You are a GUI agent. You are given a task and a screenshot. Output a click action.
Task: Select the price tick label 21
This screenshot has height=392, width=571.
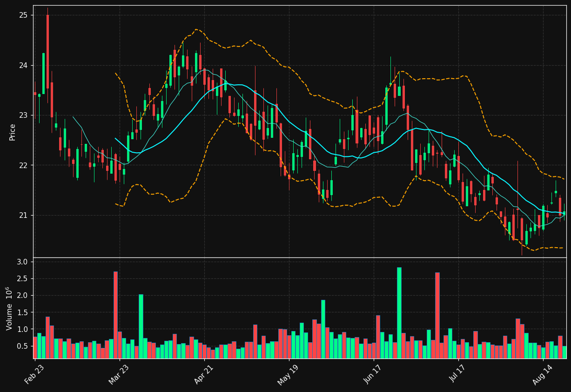[23, 215]
